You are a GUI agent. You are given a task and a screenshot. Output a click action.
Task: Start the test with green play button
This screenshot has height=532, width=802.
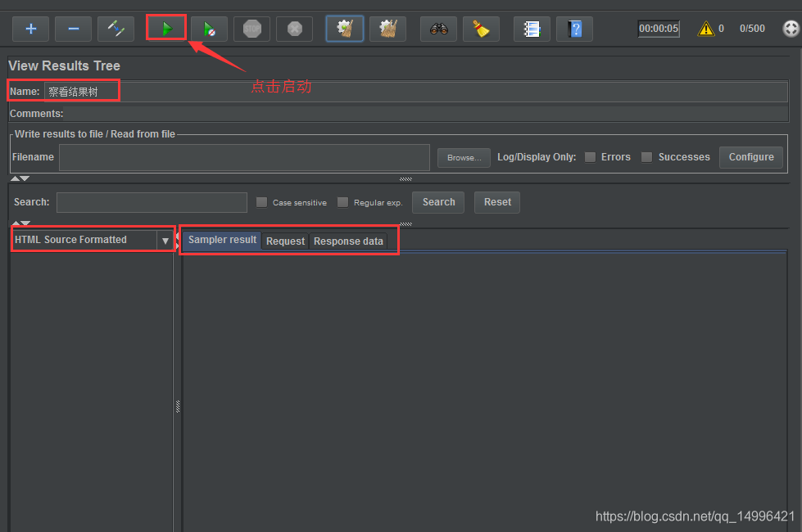(166, 28)
